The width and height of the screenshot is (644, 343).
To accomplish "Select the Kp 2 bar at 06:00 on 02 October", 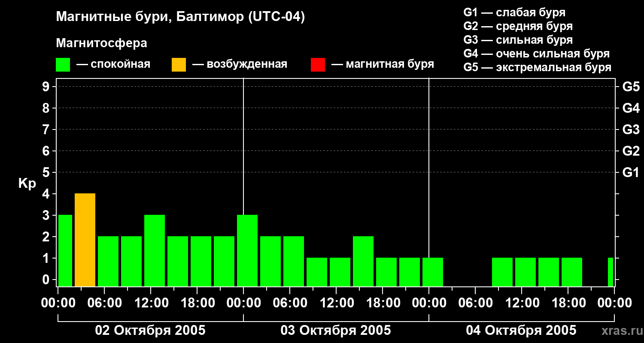I will 108,262.
